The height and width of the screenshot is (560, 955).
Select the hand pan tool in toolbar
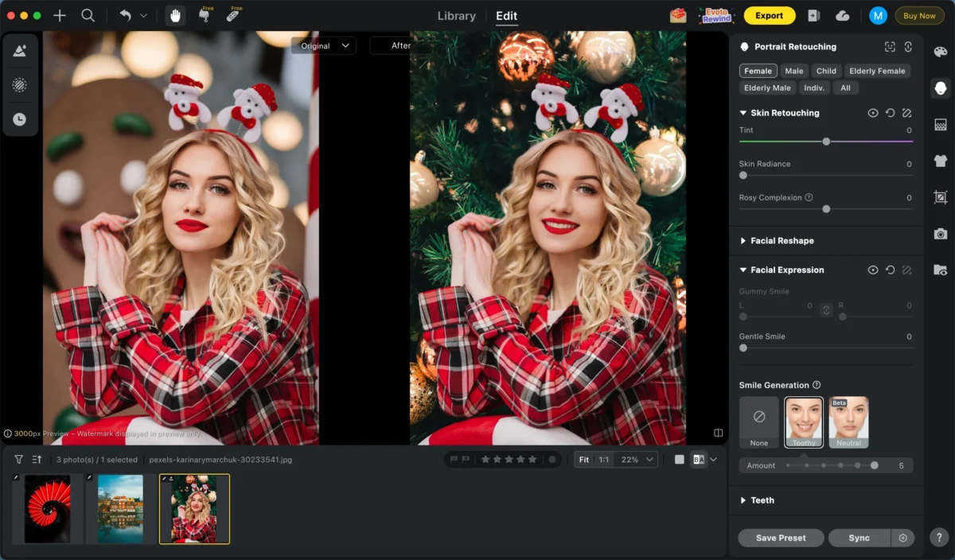pos(174,14)
